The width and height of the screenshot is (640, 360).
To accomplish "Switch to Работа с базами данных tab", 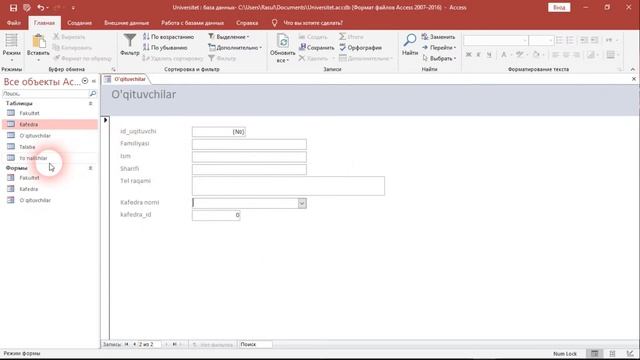I will tap(192, 23).
